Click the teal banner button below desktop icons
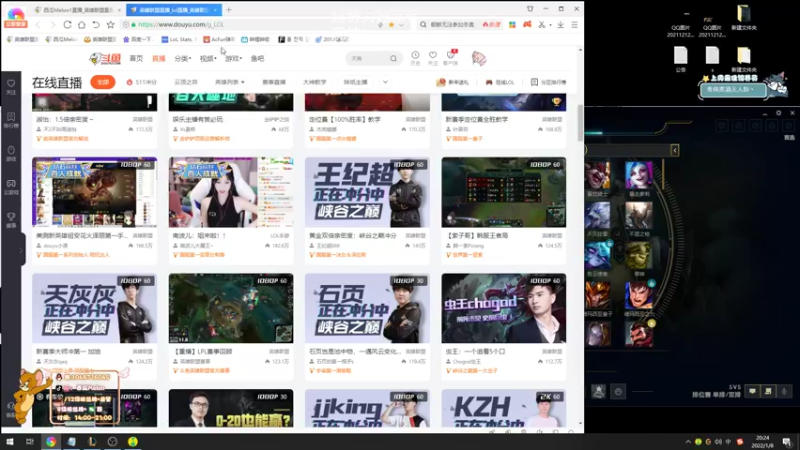The image size is (800, 450). click(x=733, y=89)
